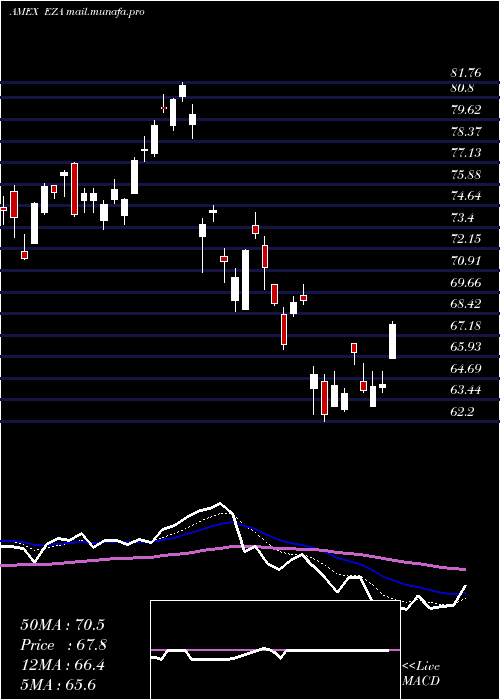Click inside the Live MACD inset panel
Viewport: 500px width, 700px height.
(x=275, y=650)
